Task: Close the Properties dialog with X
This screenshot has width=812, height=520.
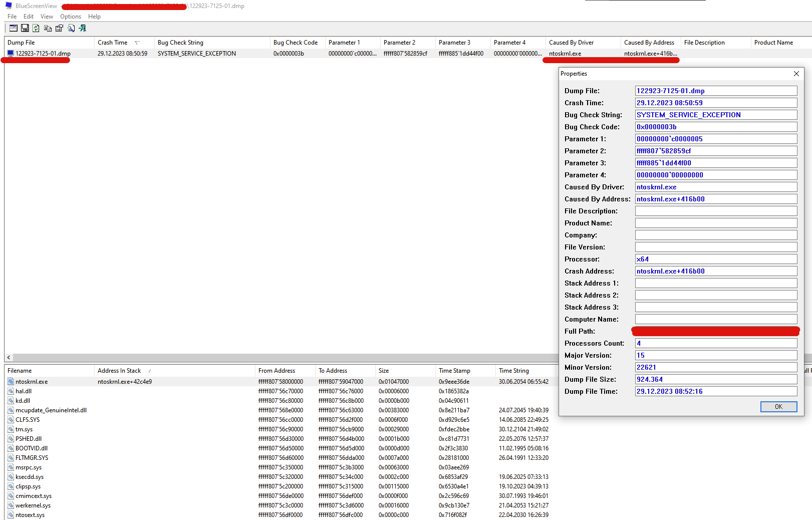Action: pos(796,74)
